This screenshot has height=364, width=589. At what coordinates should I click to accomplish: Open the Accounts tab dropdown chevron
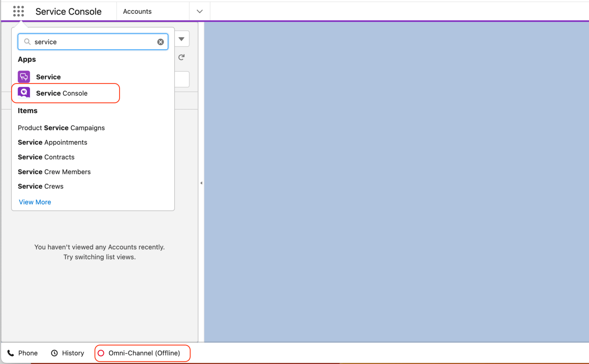199,11
